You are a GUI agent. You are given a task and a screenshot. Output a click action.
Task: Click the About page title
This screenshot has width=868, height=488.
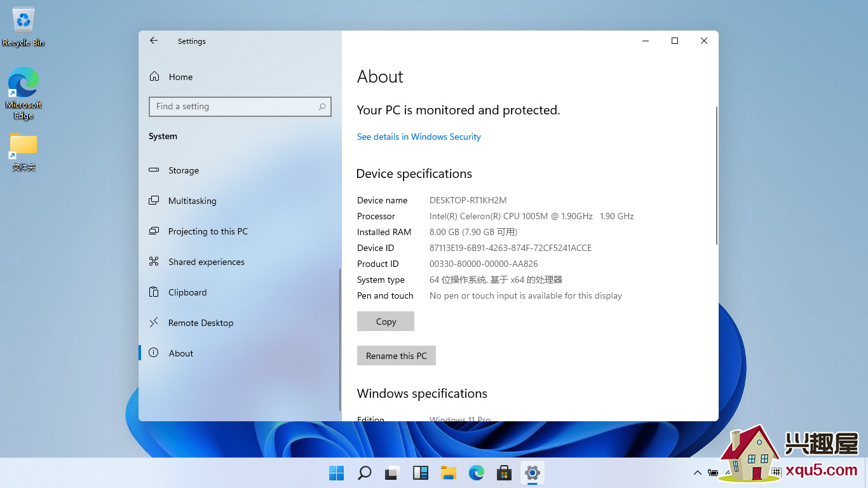(380, 76)
